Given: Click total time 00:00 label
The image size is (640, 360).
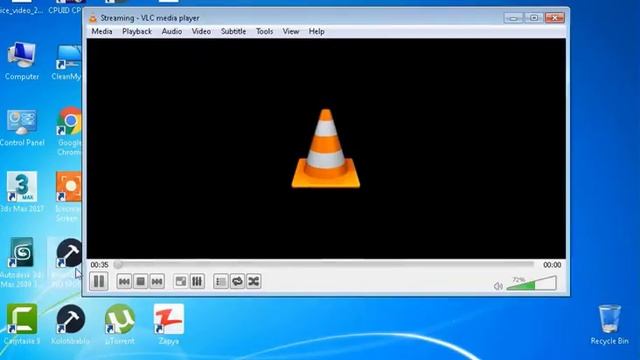Looking at the screenshot, I should (552, 265).
